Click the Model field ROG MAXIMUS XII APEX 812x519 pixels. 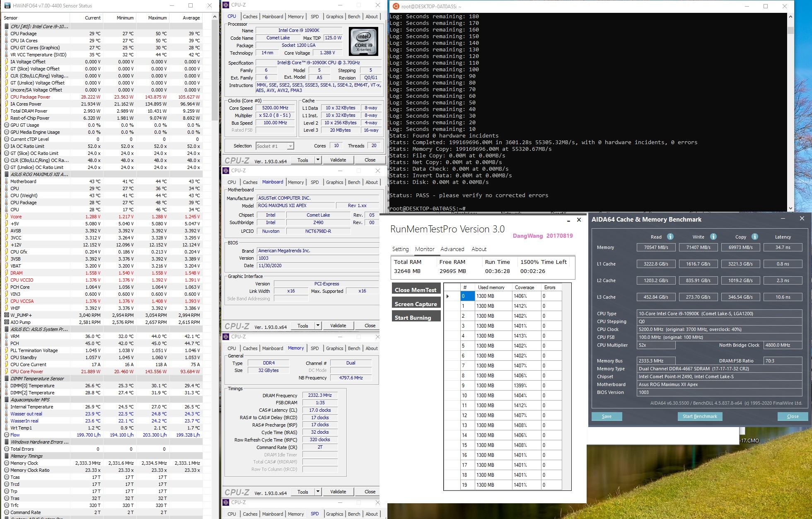coord(295,205)
